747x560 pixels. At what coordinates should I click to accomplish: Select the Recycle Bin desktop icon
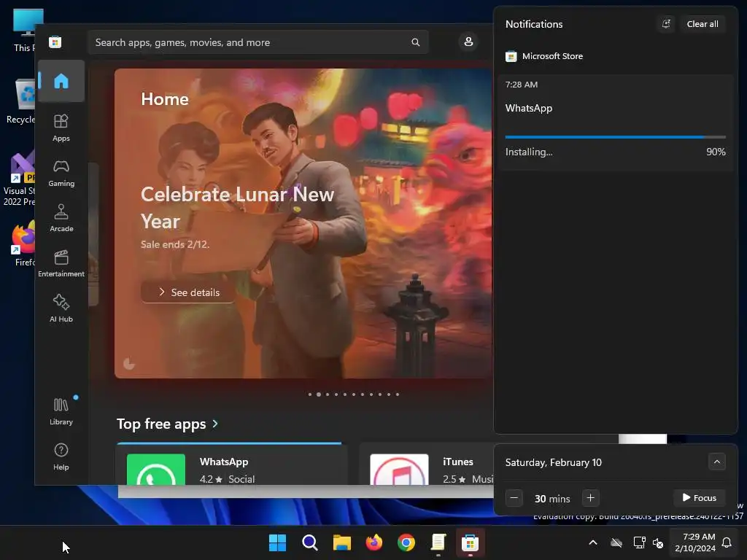[22, 101]
